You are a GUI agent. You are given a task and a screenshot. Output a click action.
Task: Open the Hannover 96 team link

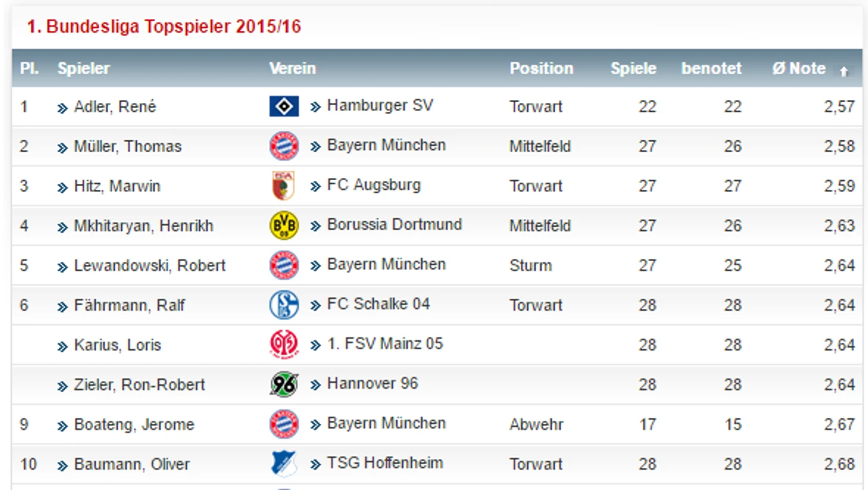pyautogui.click(x=372, y=384)
